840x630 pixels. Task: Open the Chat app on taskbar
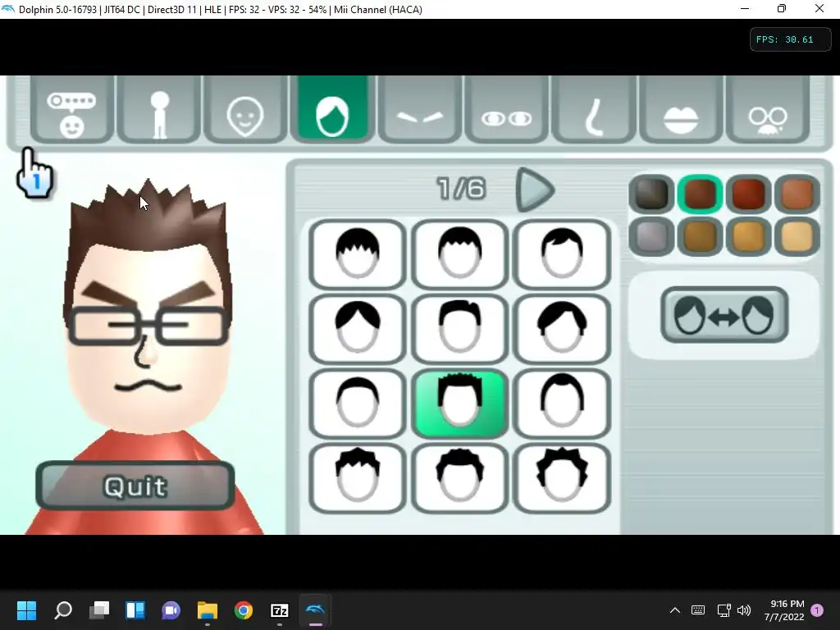(x=171, y=610)
